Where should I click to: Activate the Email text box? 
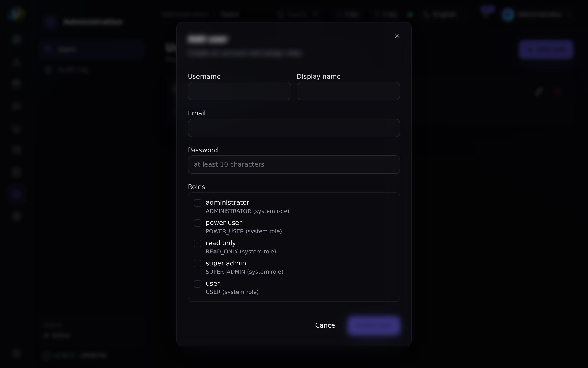tap(294, 128)
